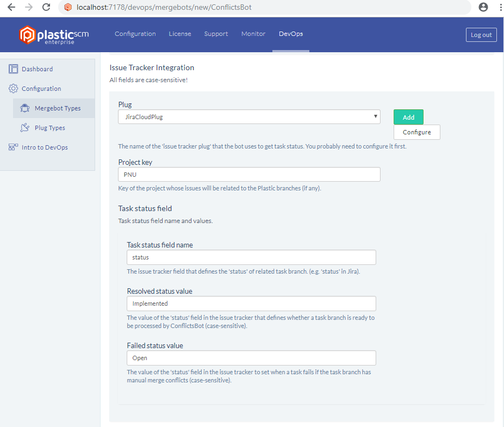Click the Configuration gear icon in sidebar
The image size is (504, 427).
[x=13, y=89]
